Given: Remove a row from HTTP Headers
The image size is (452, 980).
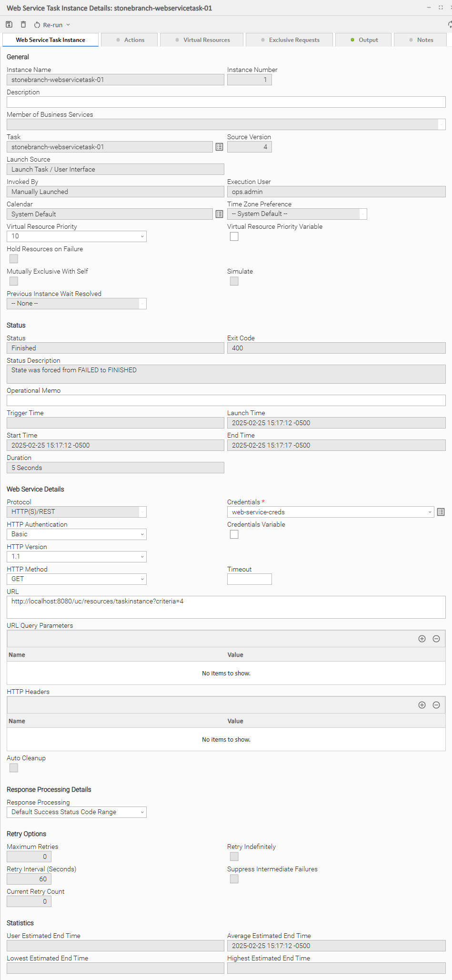Looking at the screenshot, I should pyautogui.click(x=436, y=705).
